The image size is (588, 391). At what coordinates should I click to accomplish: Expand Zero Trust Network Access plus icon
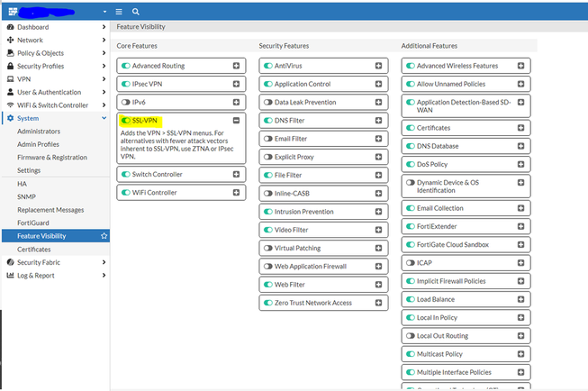tap(379, 303)
